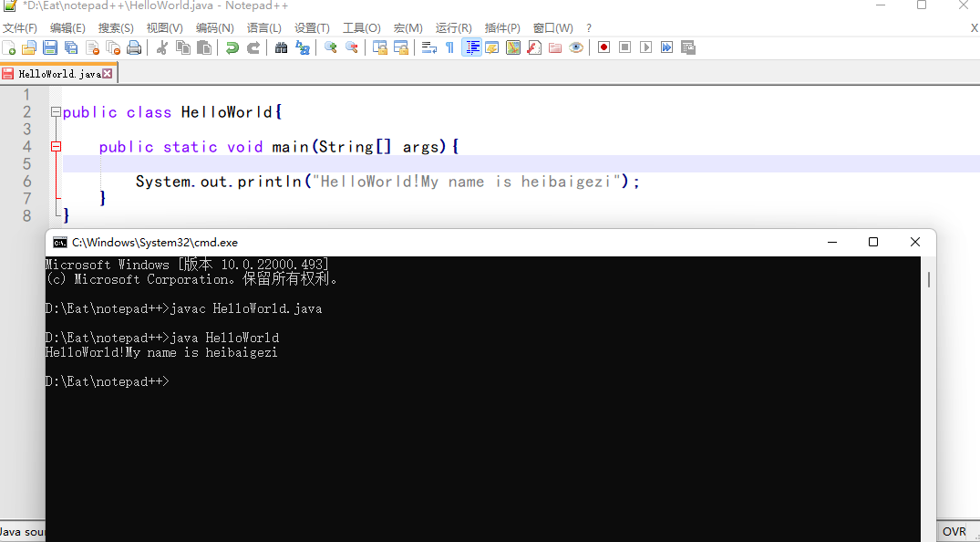This screenshot has width=980, height=542.
Task: Collapse the main method fold marker
Action: [x=56, y=146]
